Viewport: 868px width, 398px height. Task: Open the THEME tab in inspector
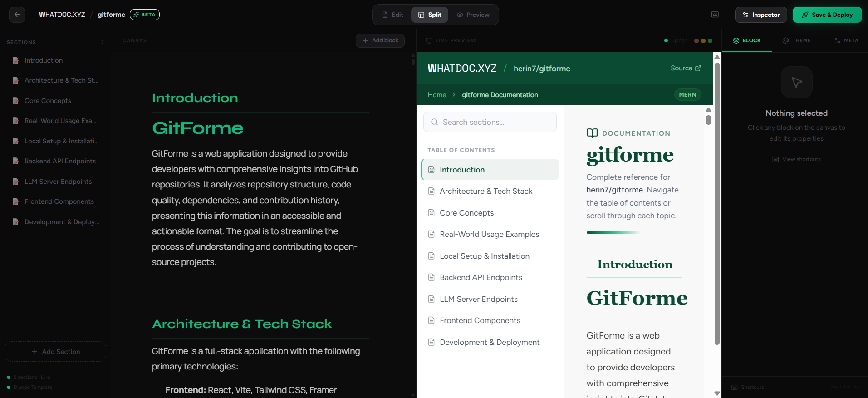pos(796,40)
